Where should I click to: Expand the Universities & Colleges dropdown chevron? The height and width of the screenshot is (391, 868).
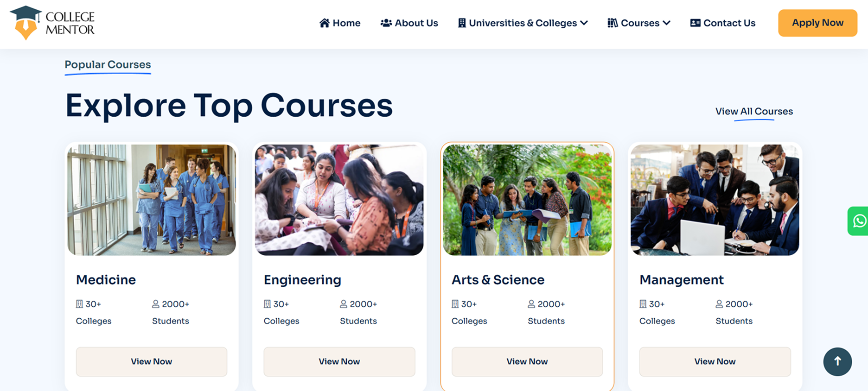click(x=584, y=23)
